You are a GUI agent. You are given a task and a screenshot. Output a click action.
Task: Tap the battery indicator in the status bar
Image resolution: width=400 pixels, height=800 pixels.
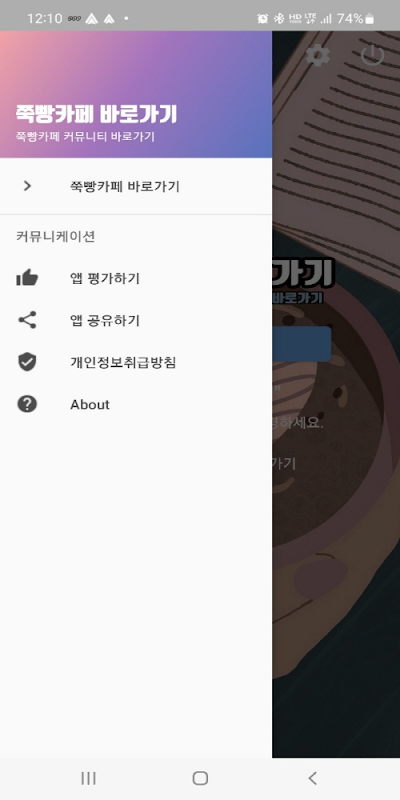tap(369, 19)
